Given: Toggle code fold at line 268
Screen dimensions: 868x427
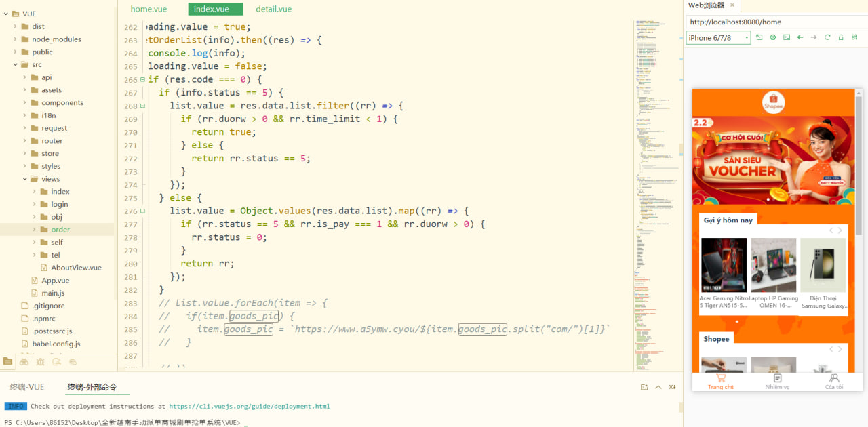Looking at the screenshot, I should click(x=143, y=106).
